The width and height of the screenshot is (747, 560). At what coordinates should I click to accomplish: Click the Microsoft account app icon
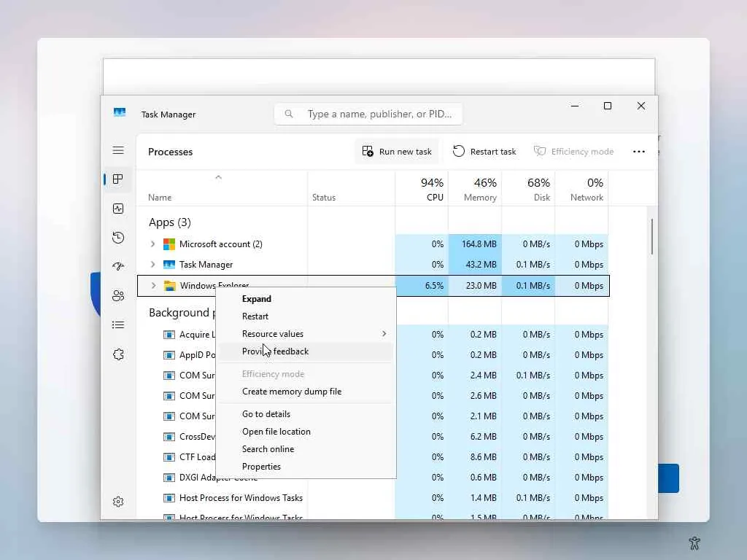(169, 244)
